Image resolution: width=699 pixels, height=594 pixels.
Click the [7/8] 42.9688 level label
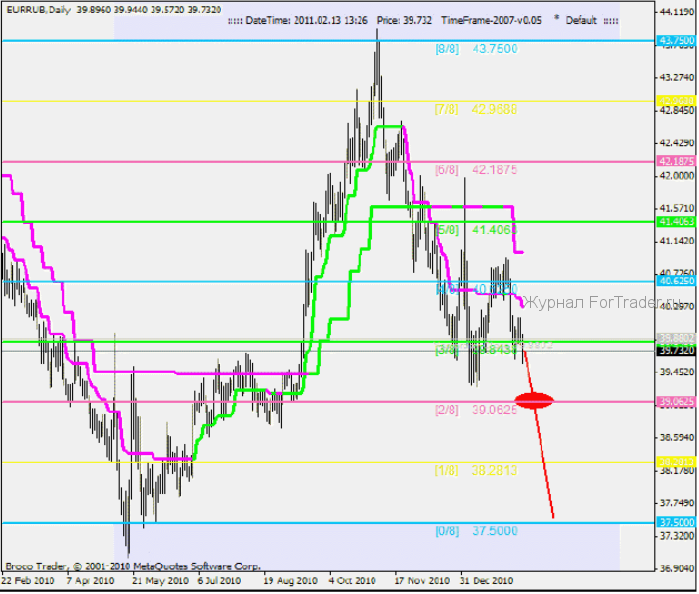click(475, 110)
